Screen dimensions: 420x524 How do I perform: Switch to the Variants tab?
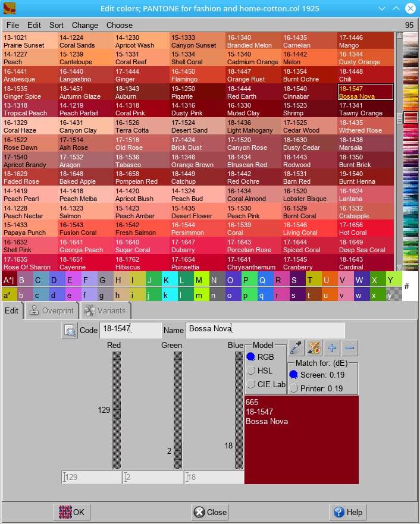pos(105,310)
